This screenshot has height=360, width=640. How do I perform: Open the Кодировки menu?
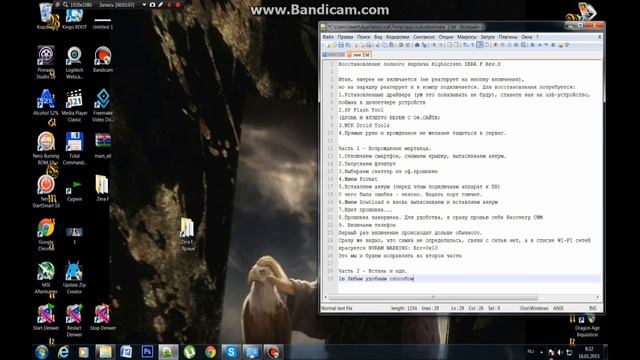click(x=398, y=37)
